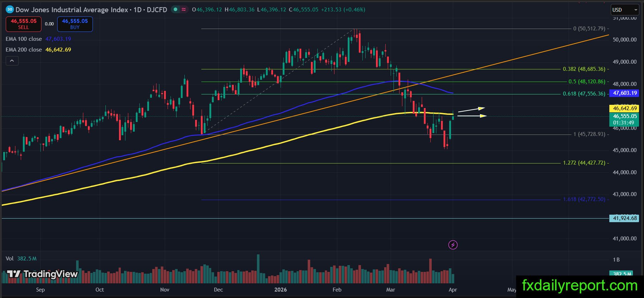Screen dimensions: 644x298
Task: Click the Feb label on time axis
Action: [x=337, y=290]
